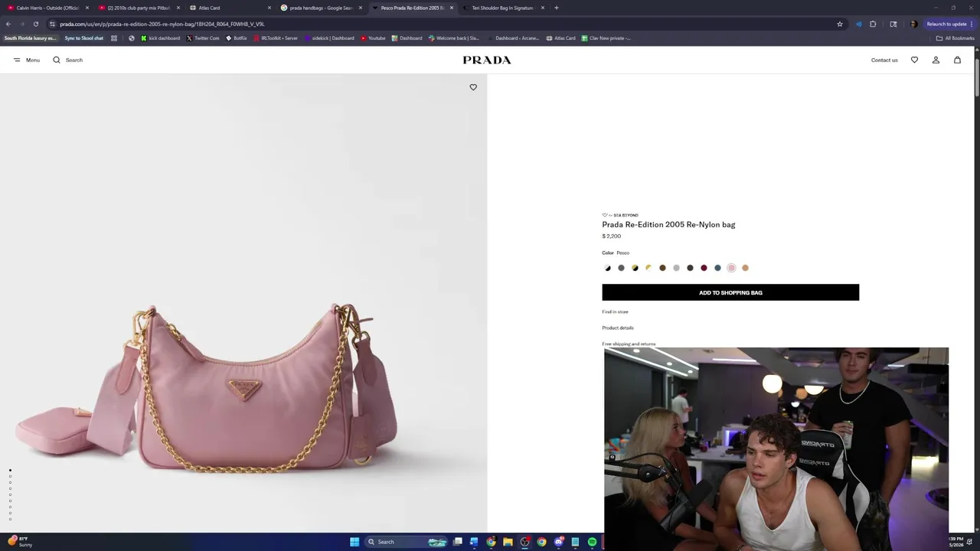Open Task View on the taskbar
This screenshot has width=980, height=551.
pyautogui.click(x=457, y=542)
